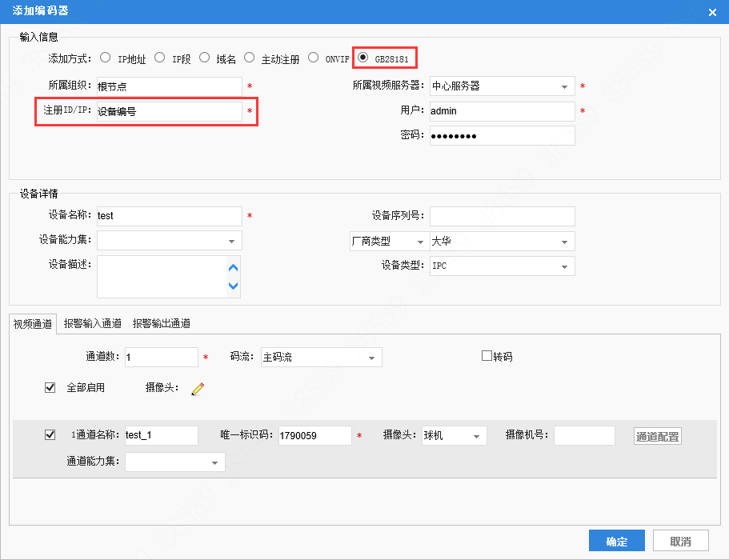Click the 通道配置 button
This screenshot has width=729, height=560.
pos(658,436)
